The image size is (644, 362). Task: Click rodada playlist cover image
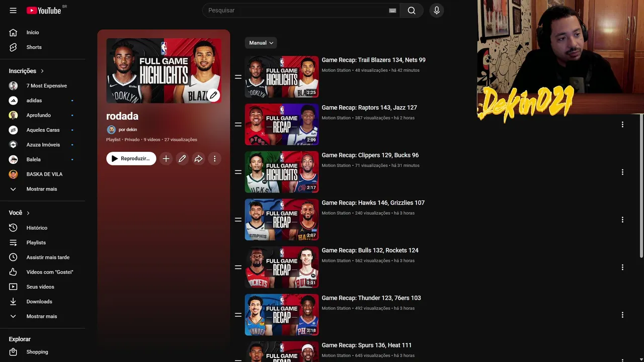[164, 71]
